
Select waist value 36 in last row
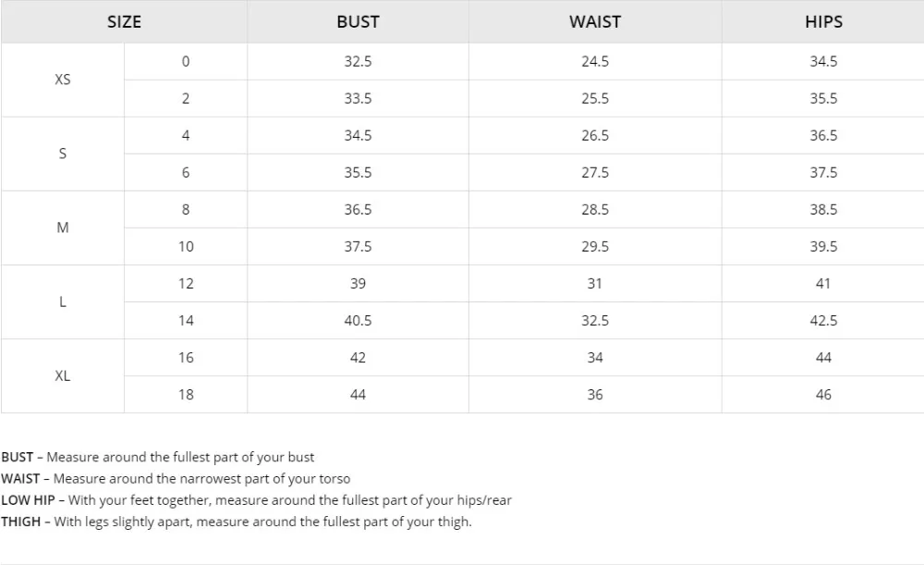point(595,395)
